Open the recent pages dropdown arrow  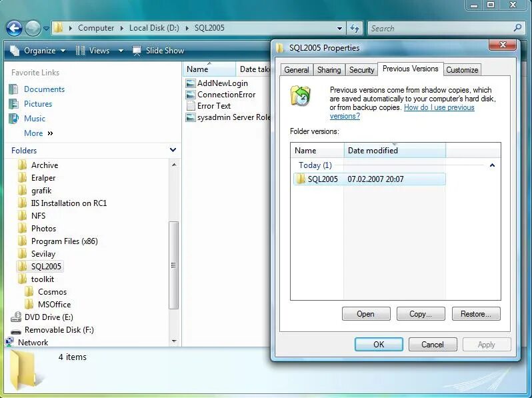pyautogui.click(x=46, y=29)
